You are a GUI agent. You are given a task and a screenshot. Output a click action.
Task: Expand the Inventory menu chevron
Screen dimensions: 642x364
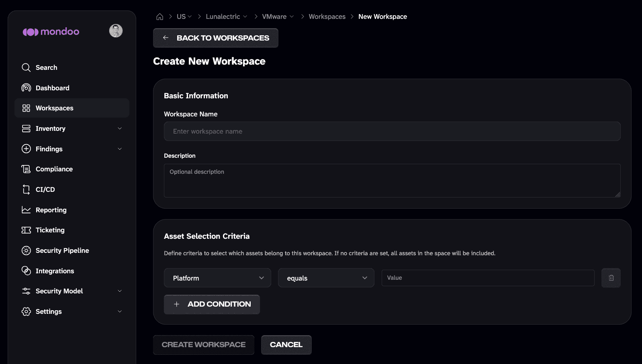(120, 128)
